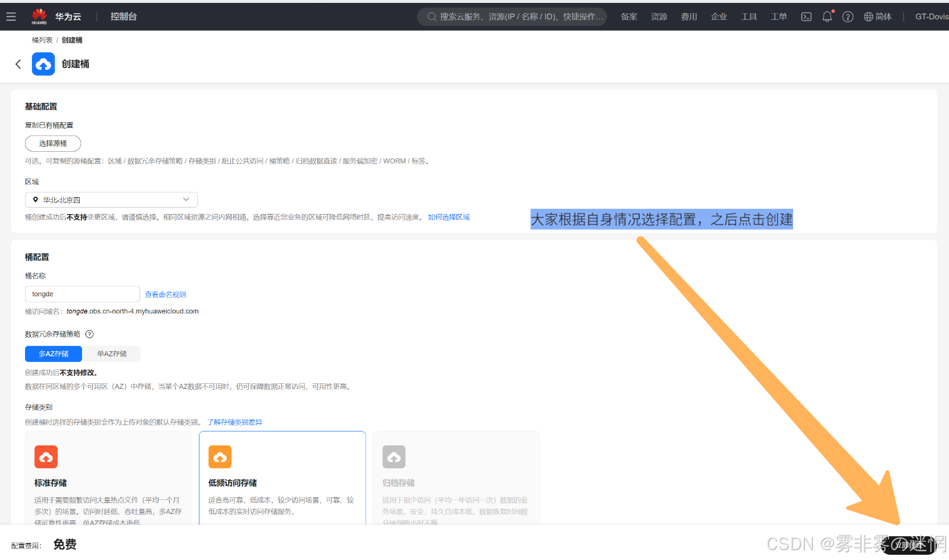Screen dimensions: 949x560
Task: Open the 资源 menu
Action: (x=659, y=17)
